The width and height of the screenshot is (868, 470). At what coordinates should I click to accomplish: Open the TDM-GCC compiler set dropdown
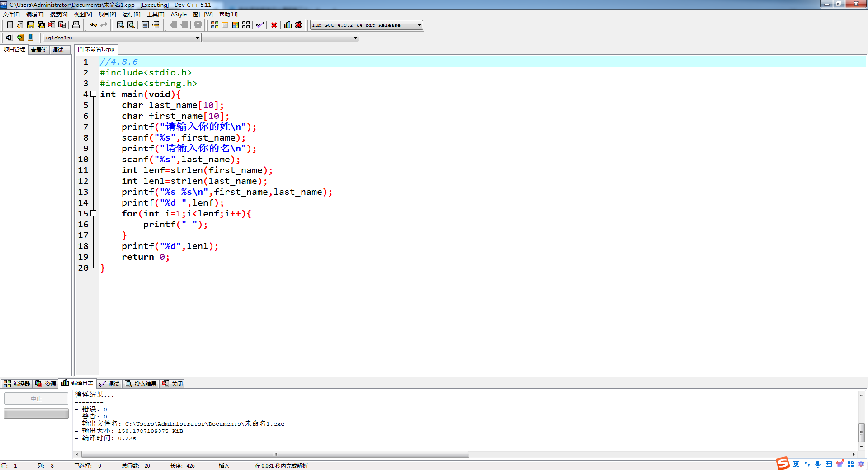[x=367, y=25]
